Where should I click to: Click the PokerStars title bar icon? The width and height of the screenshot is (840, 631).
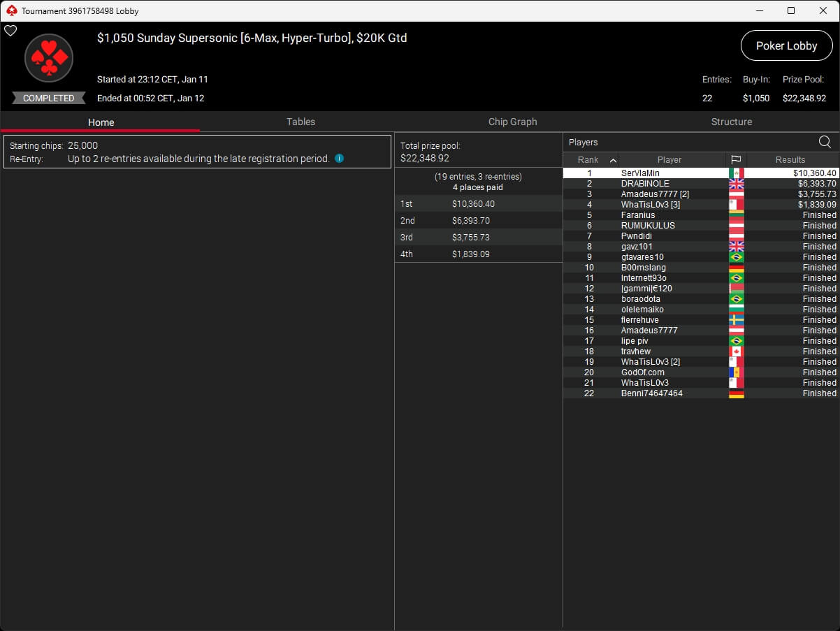(x=11, y=10)
